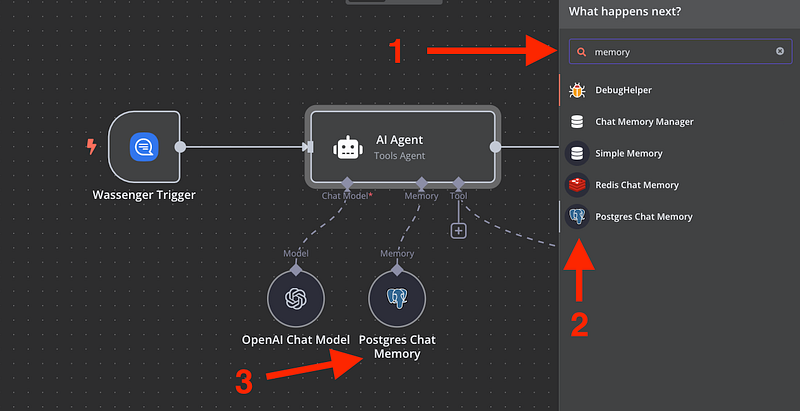Click the AI Agent Chat Model connector

[346, 183]
